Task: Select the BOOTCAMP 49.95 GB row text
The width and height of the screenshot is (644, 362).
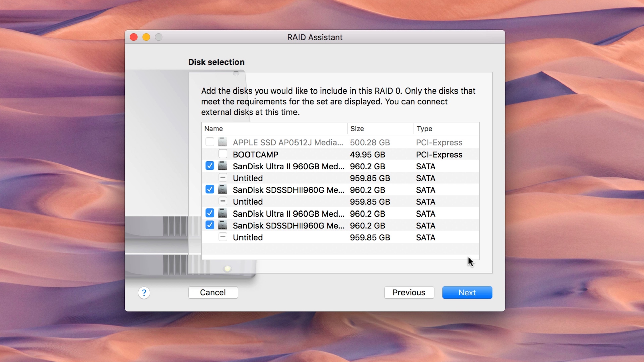Action: pyautogui.click(x=256, y=155)
